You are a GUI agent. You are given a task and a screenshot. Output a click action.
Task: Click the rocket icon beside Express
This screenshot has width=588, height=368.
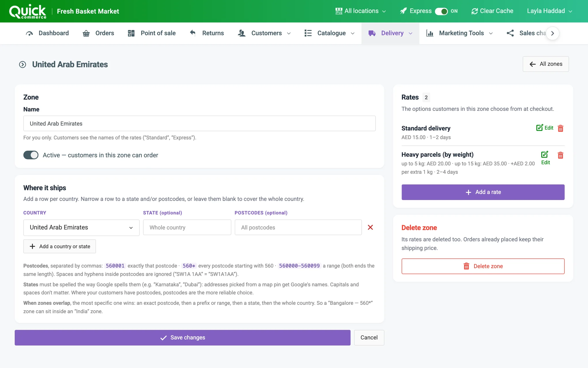click(403, 11)
